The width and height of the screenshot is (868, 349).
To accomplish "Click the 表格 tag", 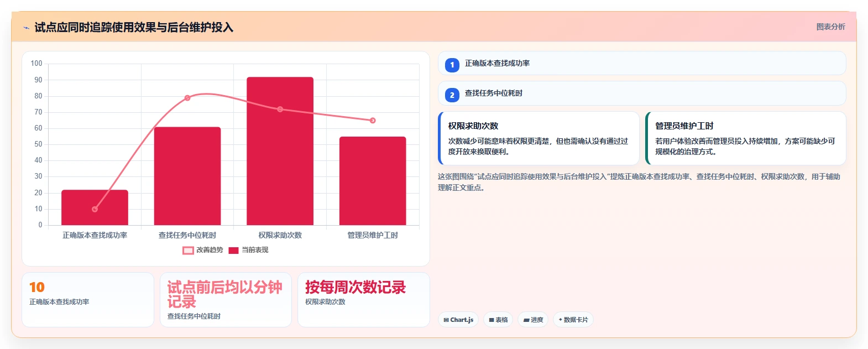I will (x=498, y=320).
